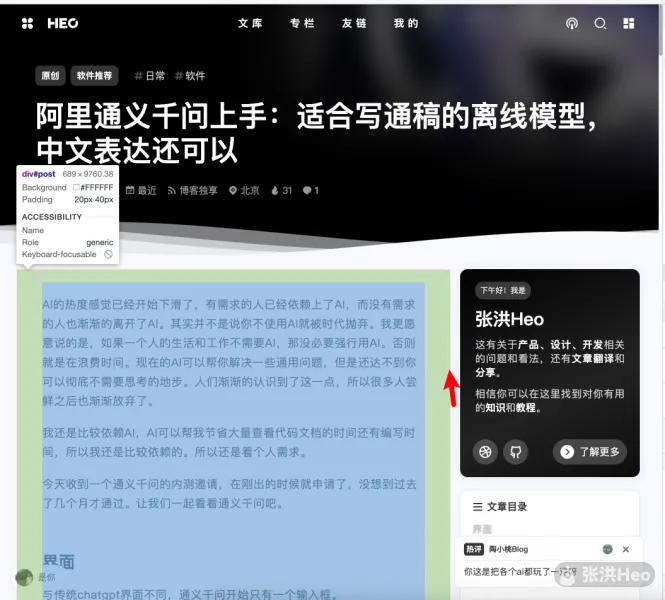The height and width of the screenshot is (600, 665).
Task: Click the 文章目录 list icon
Action: point(478,506)
